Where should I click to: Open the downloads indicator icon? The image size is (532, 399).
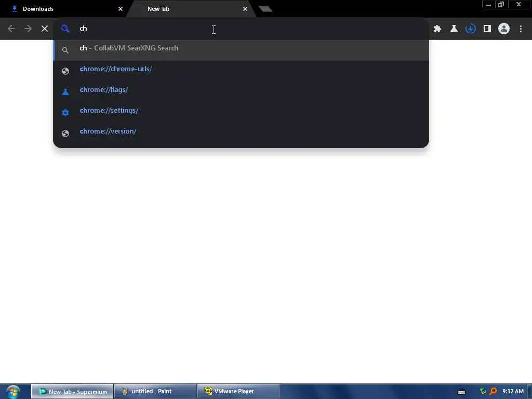tap(471, 29)
